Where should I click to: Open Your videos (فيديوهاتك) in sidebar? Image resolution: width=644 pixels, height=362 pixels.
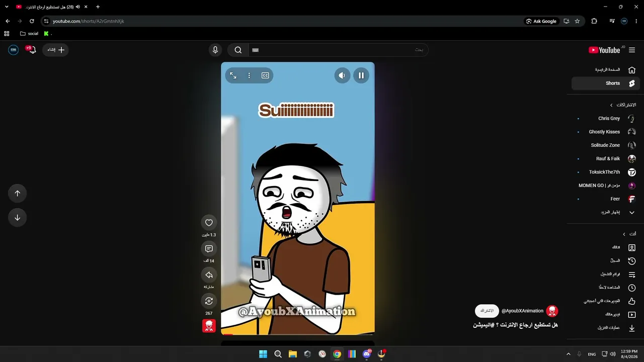[606, 315]
